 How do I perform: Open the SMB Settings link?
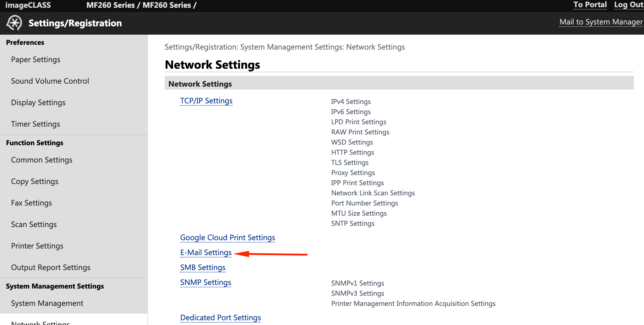[203, 268]
